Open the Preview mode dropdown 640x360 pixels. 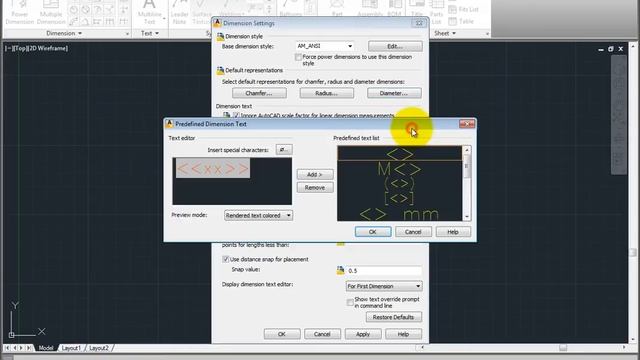tap(258, 216)
